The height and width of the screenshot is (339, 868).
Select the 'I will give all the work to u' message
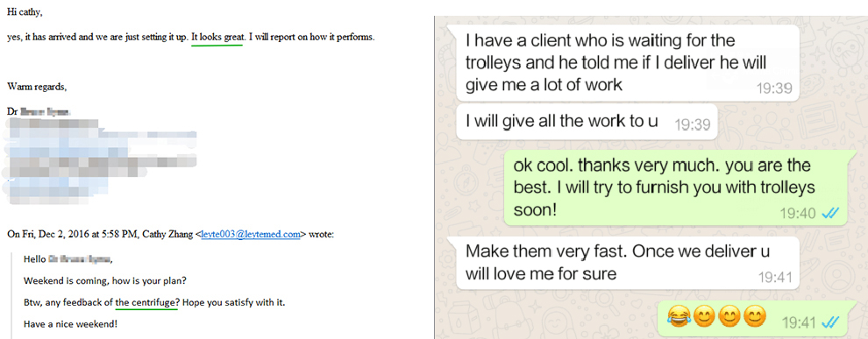click(x=587, y=123)
